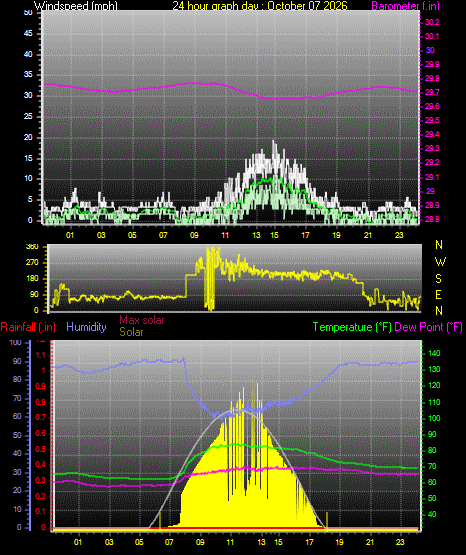Click rainfall axis value 0.5

point(41,449)
